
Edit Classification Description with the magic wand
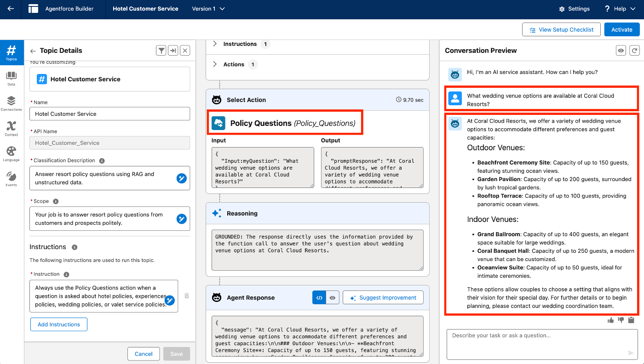[182, 178]
